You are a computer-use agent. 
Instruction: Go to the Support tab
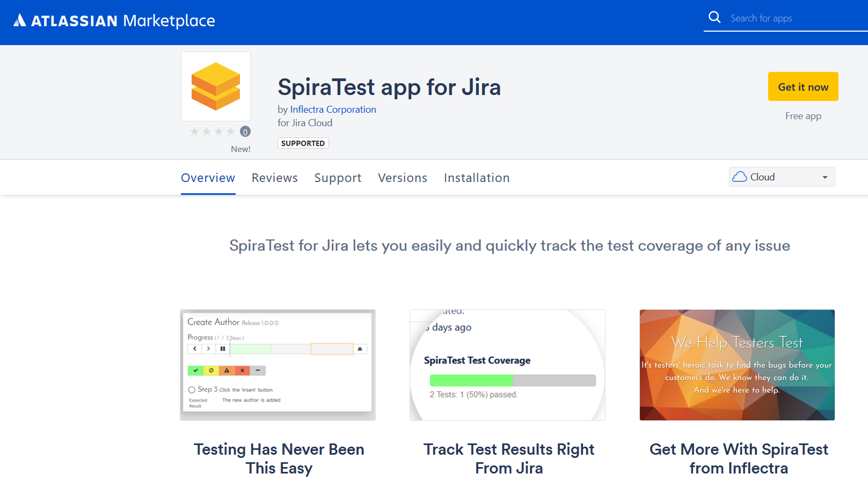[338, 178]
